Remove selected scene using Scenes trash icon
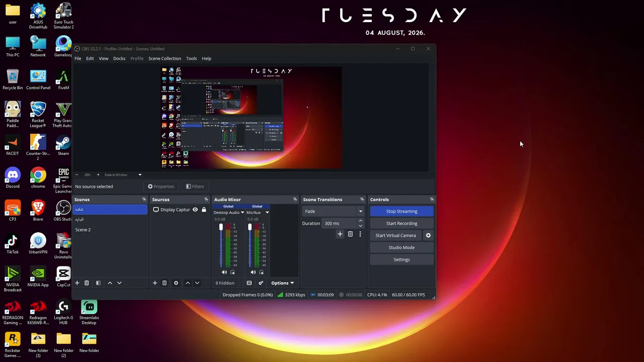 pos(87,283)
